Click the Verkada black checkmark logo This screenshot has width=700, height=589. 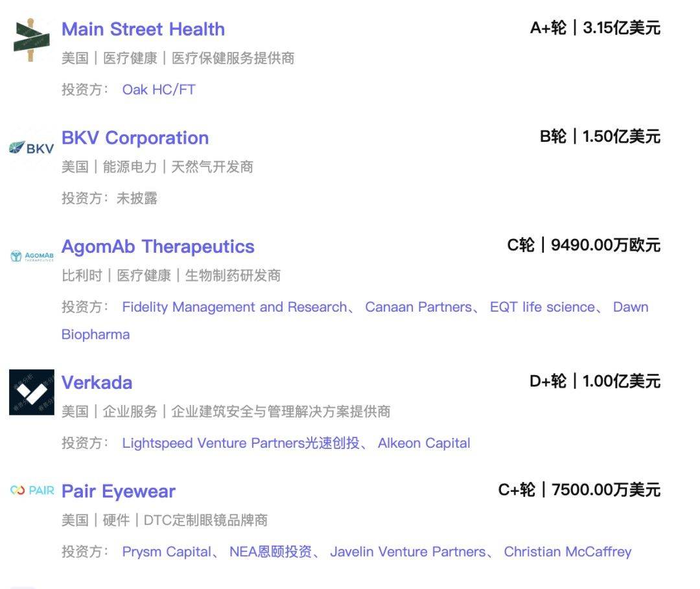point(32,392)
